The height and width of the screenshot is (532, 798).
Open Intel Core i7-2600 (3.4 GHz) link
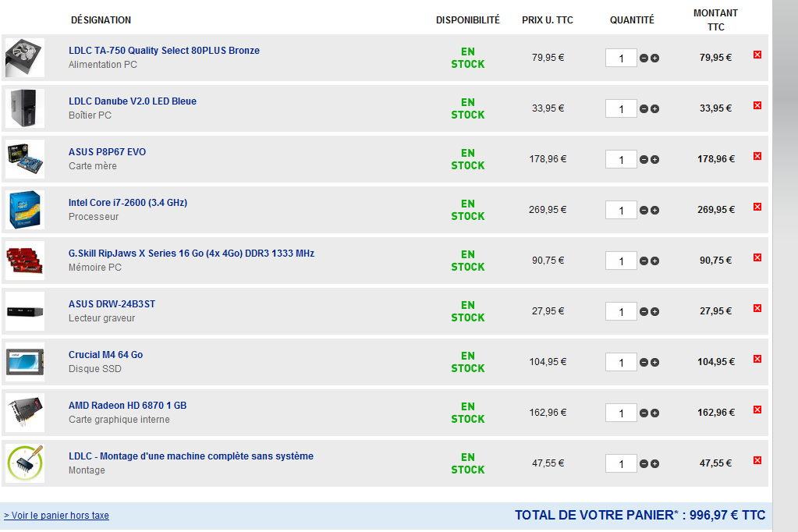coord(128,203)
